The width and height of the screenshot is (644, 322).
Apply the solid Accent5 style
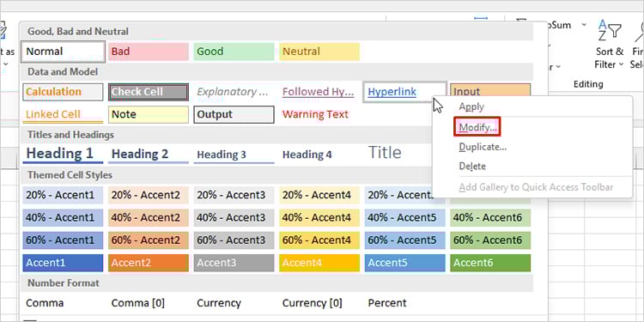[405, 263]
